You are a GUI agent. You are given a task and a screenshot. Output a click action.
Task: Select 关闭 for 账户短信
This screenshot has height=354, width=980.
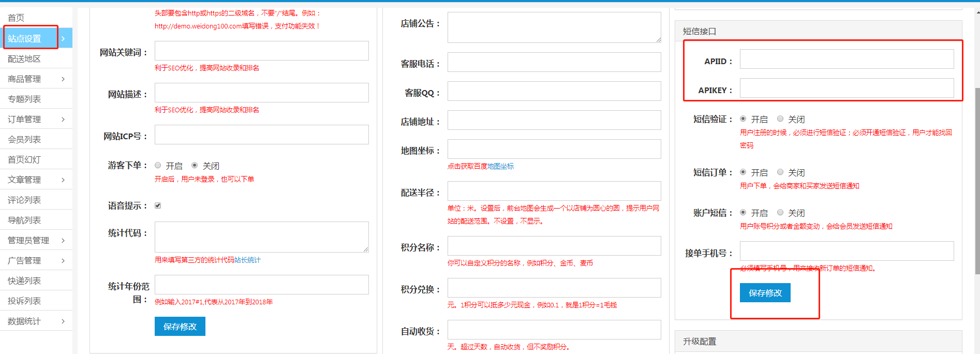[780, 213]
